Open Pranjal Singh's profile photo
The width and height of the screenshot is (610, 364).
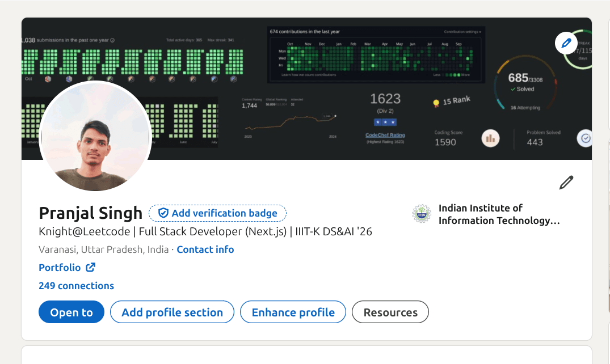point(95,137)
